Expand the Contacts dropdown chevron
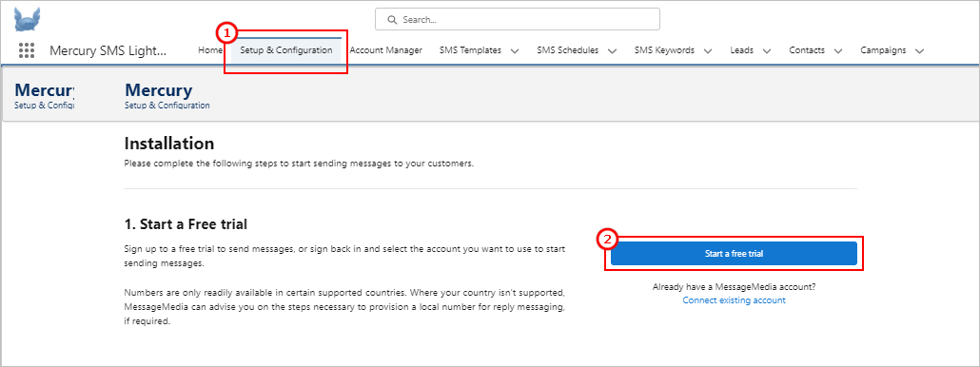 [x=838, y=51]
